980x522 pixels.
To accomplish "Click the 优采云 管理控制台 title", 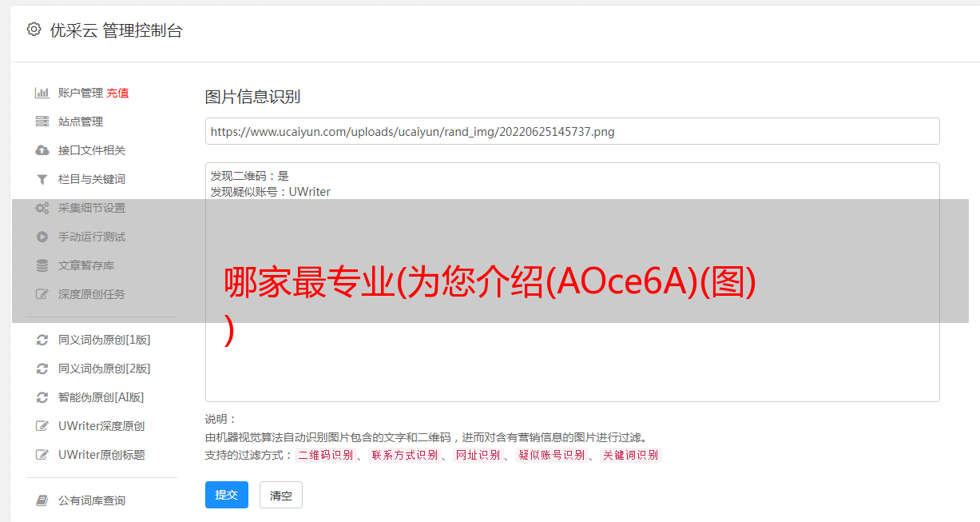I will tap(116, 30).
